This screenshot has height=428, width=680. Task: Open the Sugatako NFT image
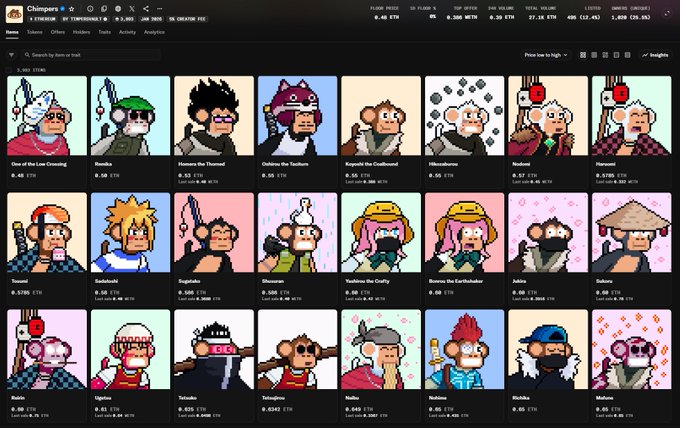(214, 232)
